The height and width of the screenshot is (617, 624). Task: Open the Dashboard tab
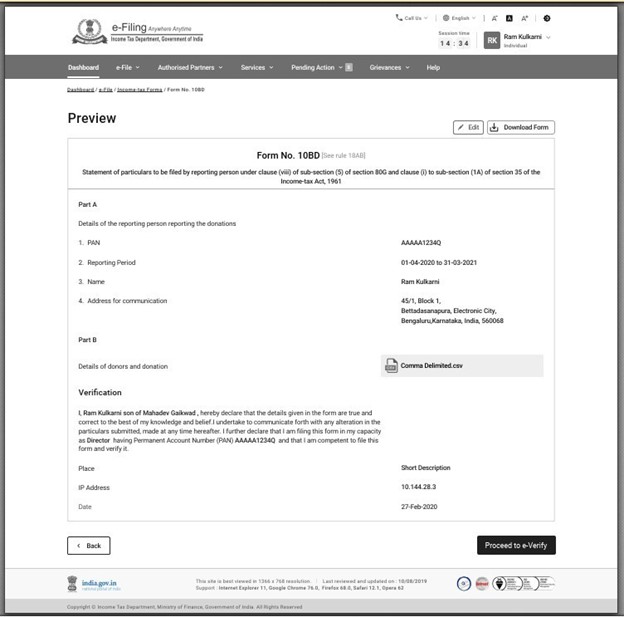[x=83, y=67]
